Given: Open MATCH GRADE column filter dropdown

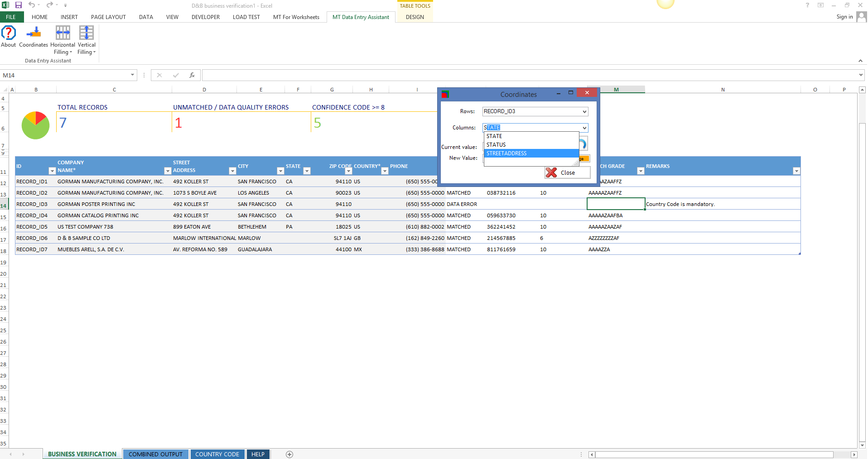Looking at the screenshot, I should pyautogui.click(x=641, y=171).
